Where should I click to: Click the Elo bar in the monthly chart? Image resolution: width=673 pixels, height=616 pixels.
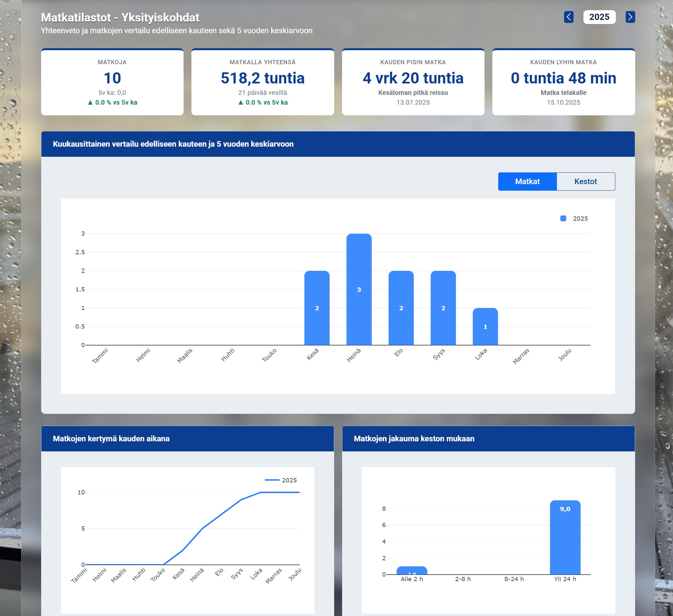401,308
